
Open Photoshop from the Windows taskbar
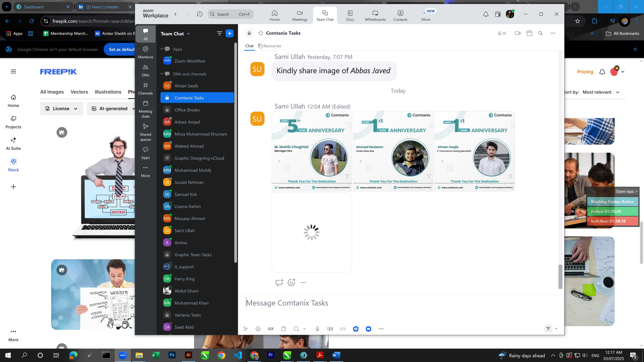pos(172,355)
